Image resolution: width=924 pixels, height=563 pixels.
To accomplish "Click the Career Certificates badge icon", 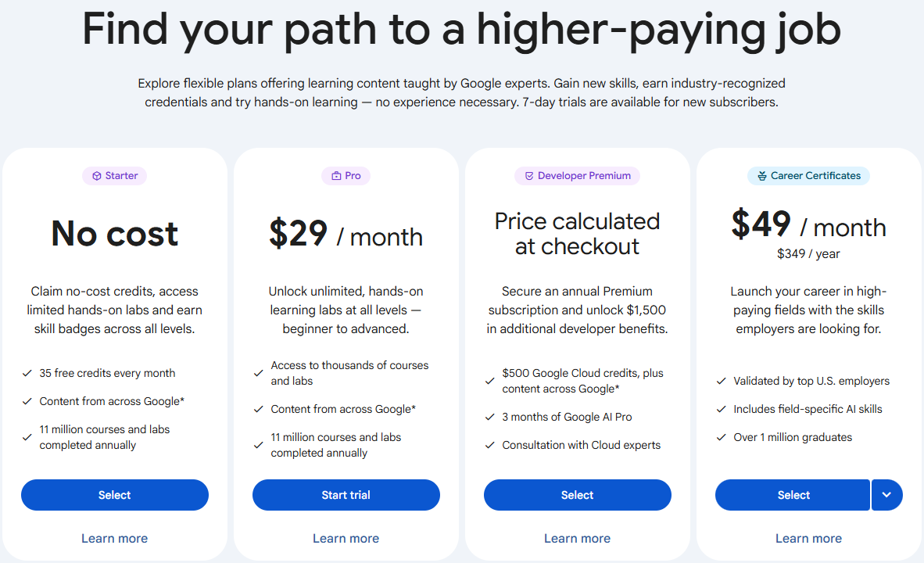I will [x=761, y=176].
